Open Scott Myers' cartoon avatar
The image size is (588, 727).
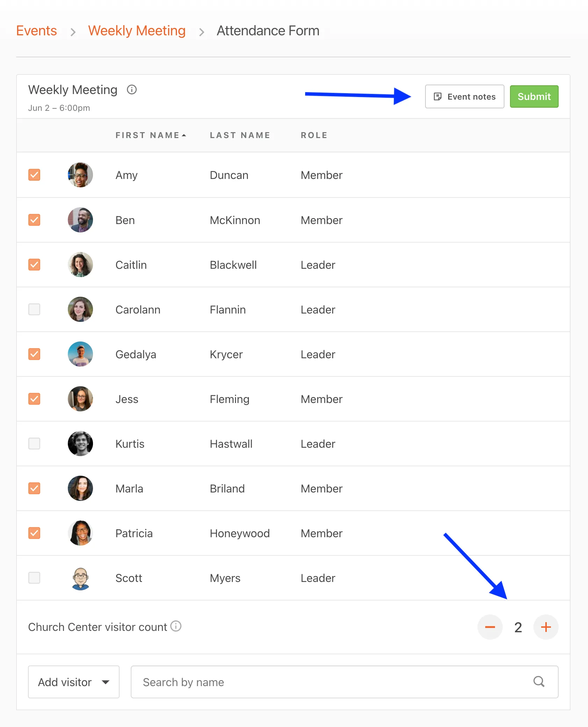80,578
